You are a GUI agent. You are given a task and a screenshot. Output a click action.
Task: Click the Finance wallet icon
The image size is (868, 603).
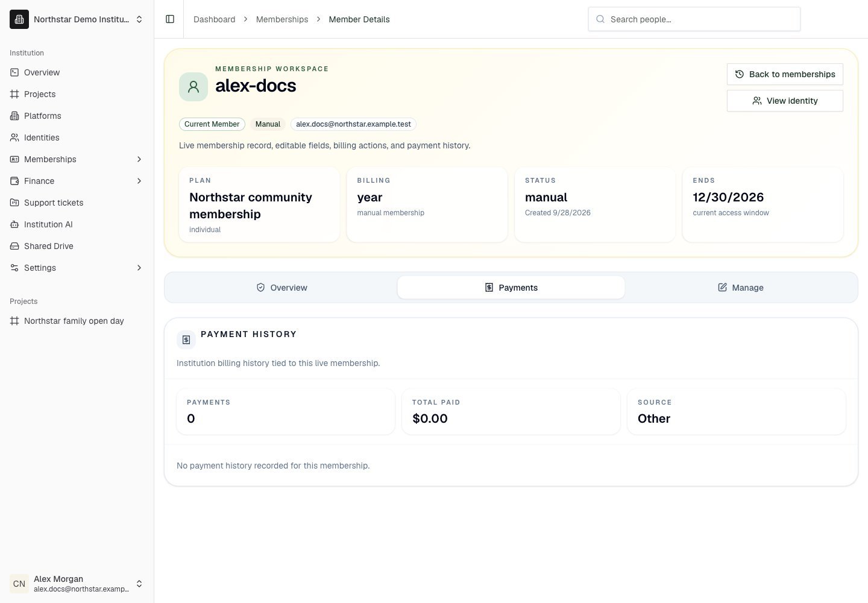point(14,181)
